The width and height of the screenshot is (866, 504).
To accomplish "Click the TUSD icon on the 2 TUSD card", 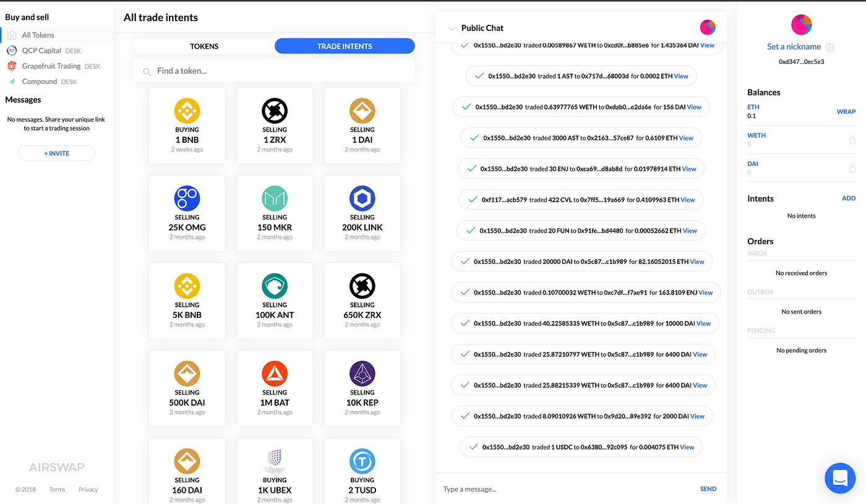I will pyautogui.click(x=362, y=461).
